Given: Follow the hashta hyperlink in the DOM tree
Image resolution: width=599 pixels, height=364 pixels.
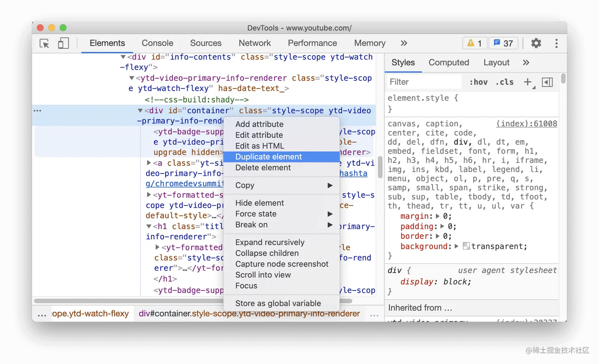Looking at the screenshot, I should point(353,173).
